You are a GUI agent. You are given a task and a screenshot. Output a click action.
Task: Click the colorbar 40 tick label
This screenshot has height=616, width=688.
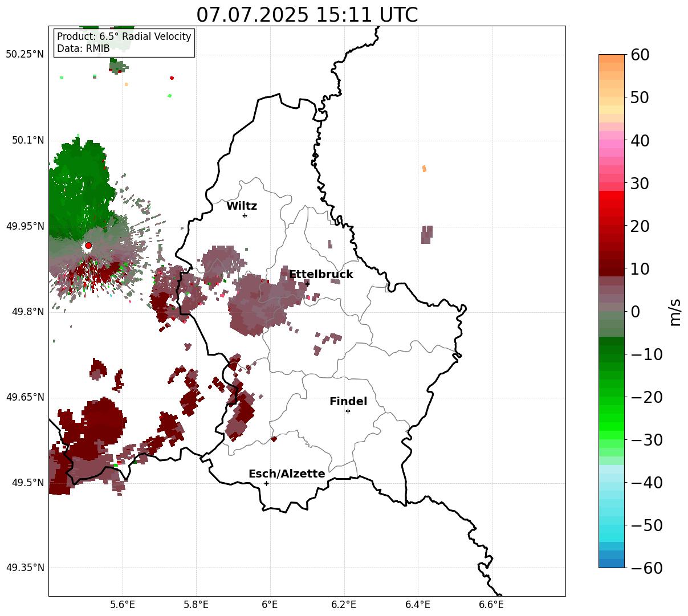640,140
